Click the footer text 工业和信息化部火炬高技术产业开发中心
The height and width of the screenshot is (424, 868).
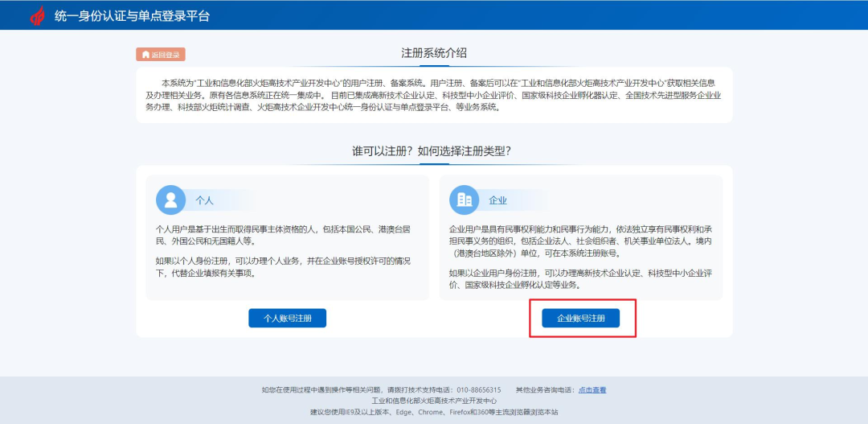434,401
